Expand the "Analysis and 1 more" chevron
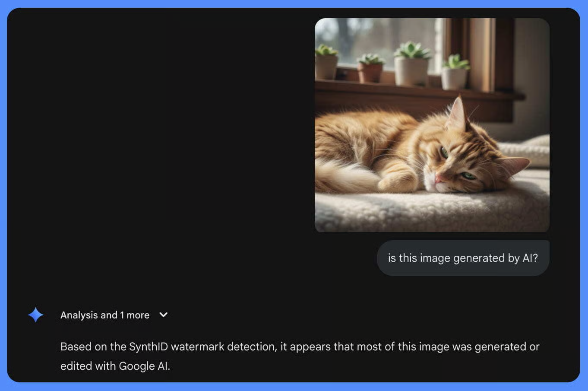Image resolution: width=588 pixels, height=391 pixels. click(163, 315)
